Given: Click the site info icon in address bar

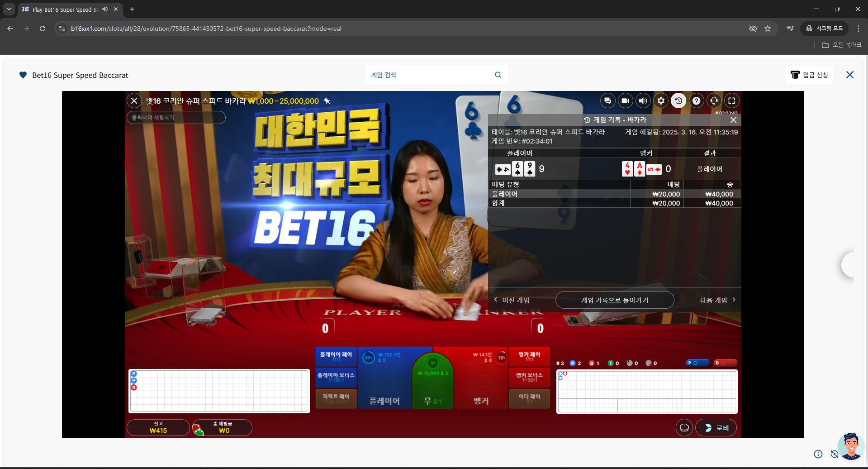Looking at the screenshot, I should click(62, 29).
